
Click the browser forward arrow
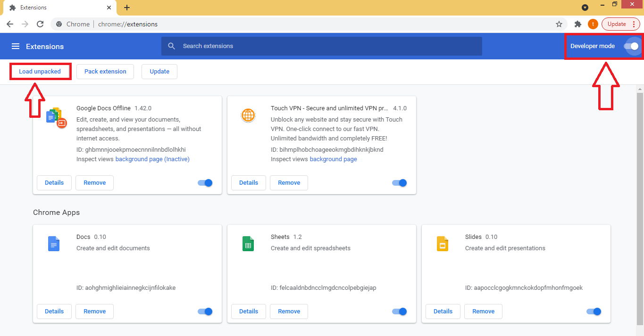25,24
